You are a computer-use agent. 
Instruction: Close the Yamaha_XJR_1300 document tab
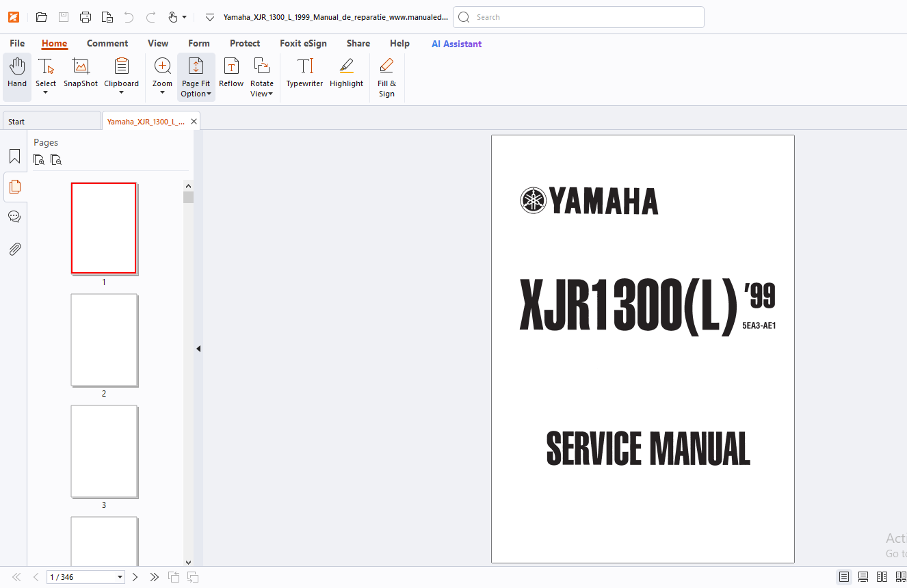194,121
